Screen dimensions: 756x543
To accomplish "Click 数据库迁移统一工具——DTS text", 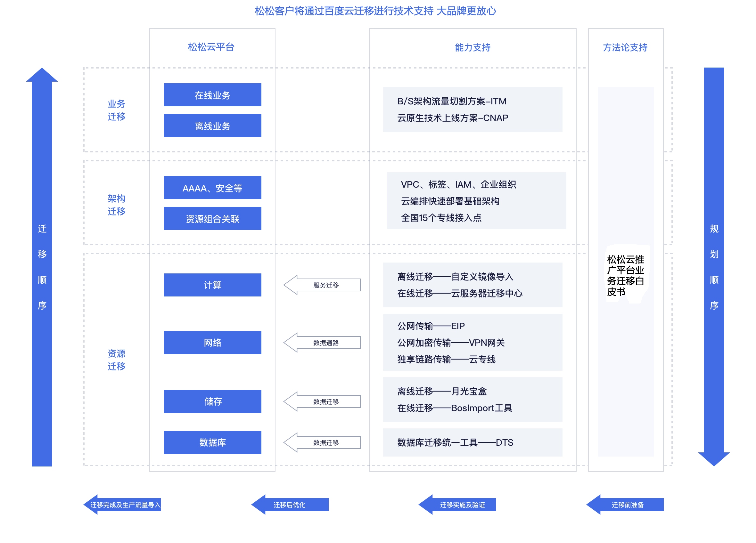I will 455,443.
